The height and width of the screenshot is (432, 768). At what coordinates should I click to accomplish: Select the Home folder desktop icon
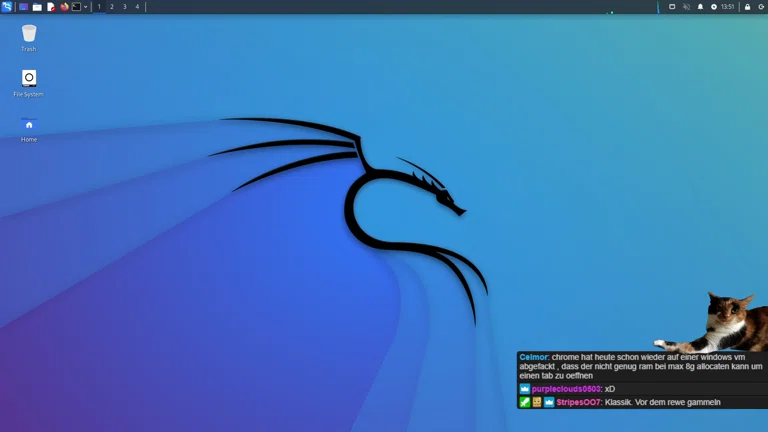coord(29,124)
